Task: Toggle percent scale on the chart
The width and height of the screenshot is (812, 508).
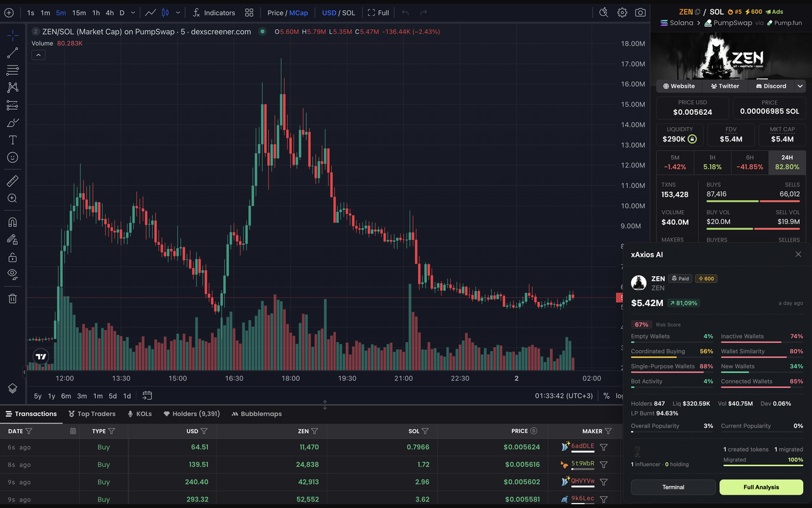Action: tap(606, 396)
